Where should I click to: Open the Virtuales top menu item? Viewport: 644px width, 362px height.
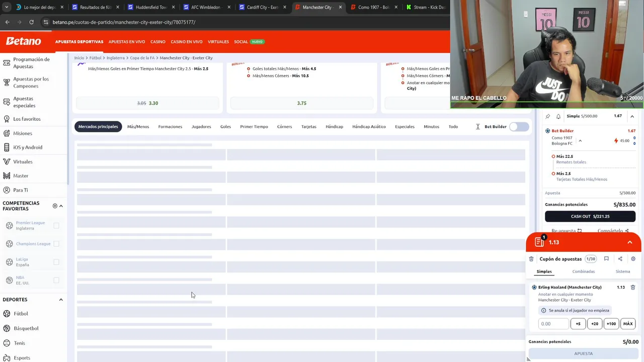coord(218,42)
